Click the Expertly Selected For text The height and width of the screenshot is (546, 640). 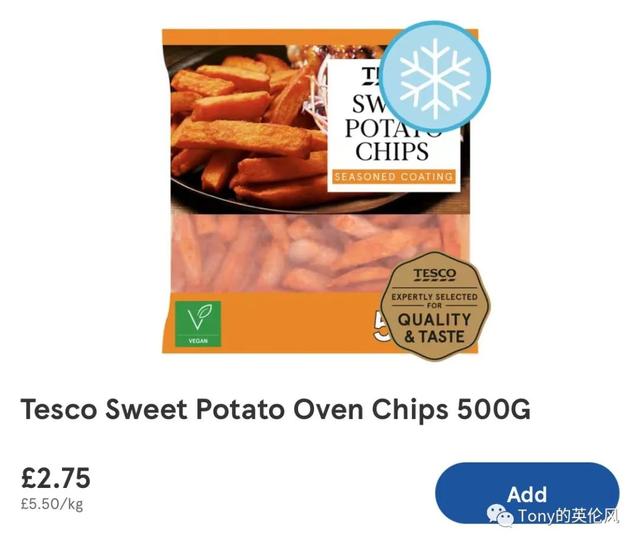point(435,301)
